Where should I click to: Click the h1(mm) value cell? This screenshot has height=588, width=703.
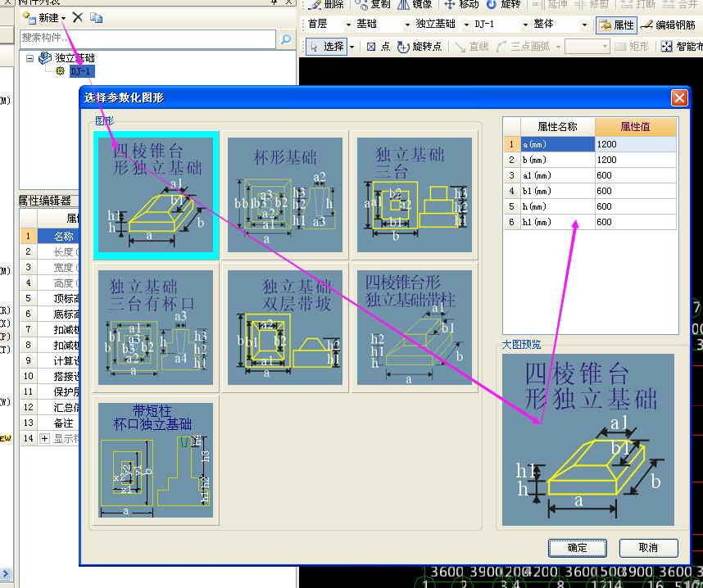pos(635,222)
